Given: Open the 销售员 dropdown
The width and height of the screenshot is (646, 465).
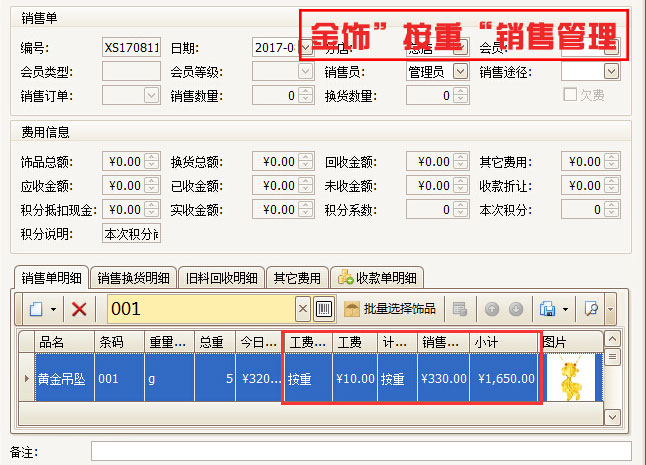Looking at the screenshot, I should (x=460, y=71).
